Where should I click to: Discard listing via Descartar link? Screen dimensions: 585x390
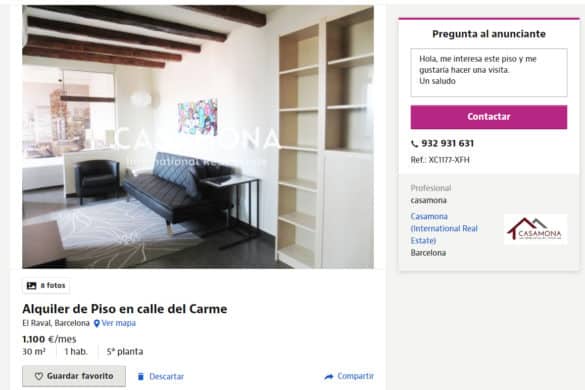pos(166,377)
